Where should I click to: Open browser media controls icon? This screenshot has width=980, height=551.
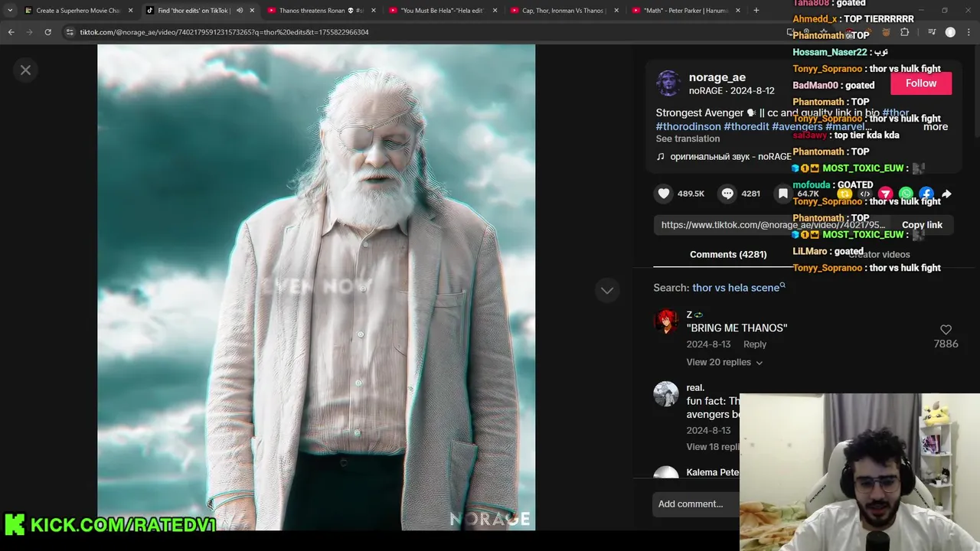coord(932,32)
